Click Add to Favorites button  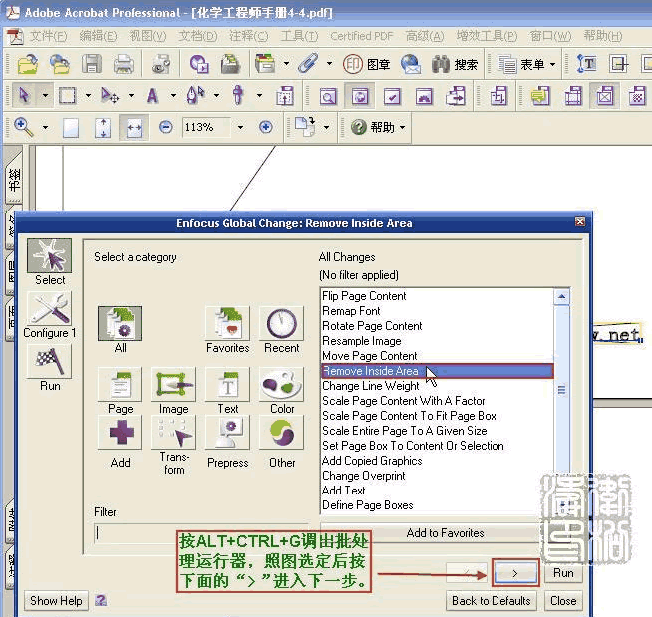[445, 533]
